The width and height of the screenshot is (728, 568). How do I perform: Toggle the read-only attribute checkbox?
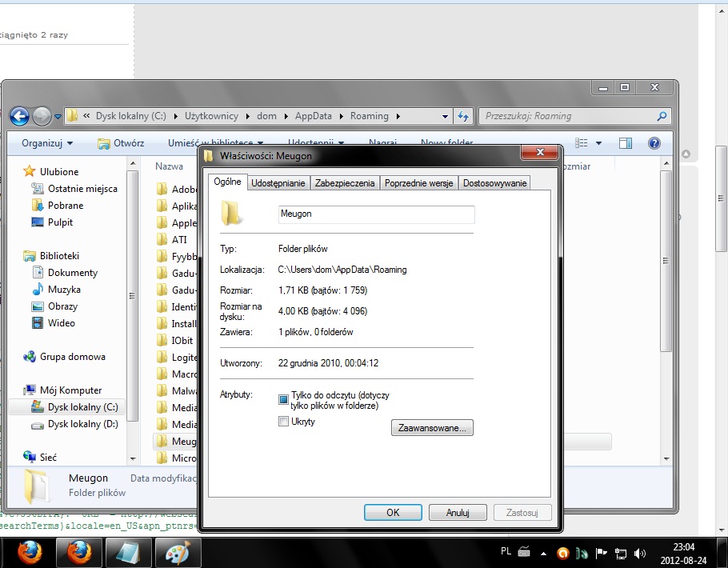pos(283,399)
